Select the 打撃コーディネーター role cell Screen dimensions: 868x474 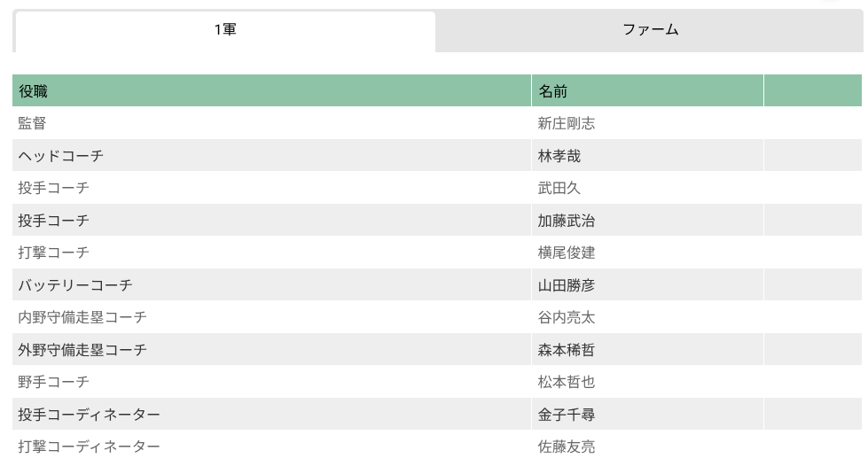point(90,447)
